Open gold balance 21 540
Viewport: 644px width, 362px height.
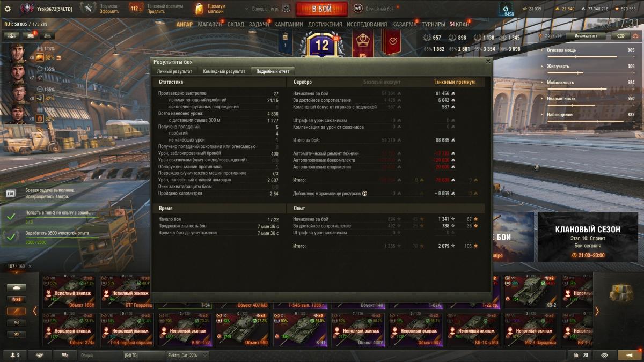click(x=565, y=9)
